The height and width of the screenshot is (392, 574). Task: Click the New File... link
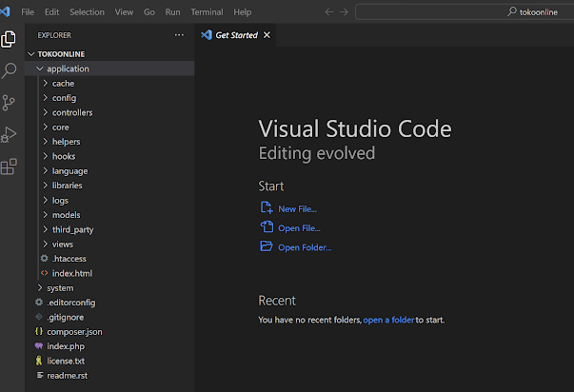pyautogui.click(x=297, y=209)
